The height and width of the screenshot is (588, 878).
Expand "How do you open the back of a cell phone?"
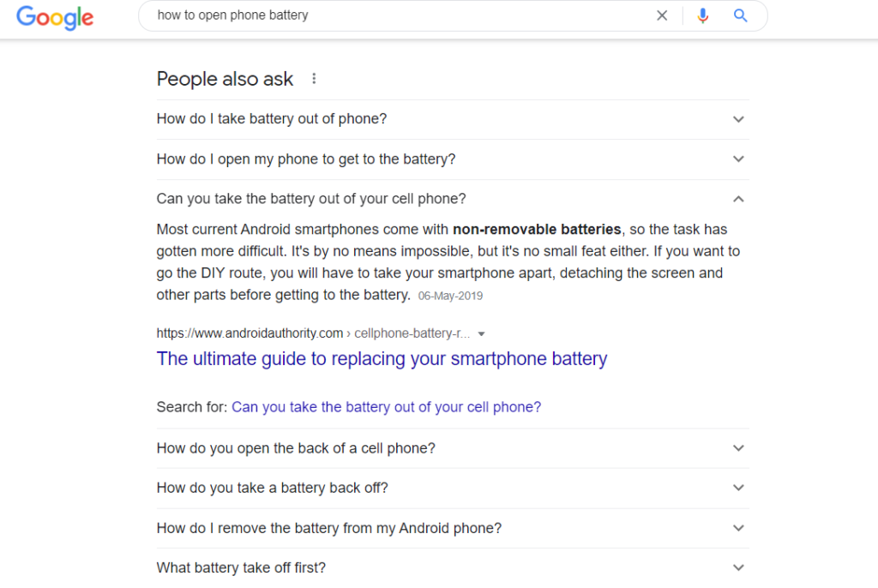453,448
